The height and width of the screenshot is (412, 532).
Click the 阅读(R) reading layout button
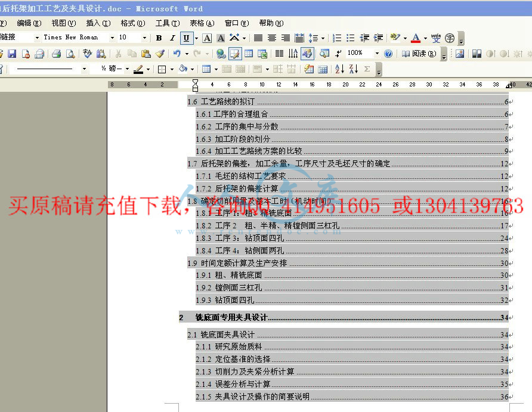point(419,54)
